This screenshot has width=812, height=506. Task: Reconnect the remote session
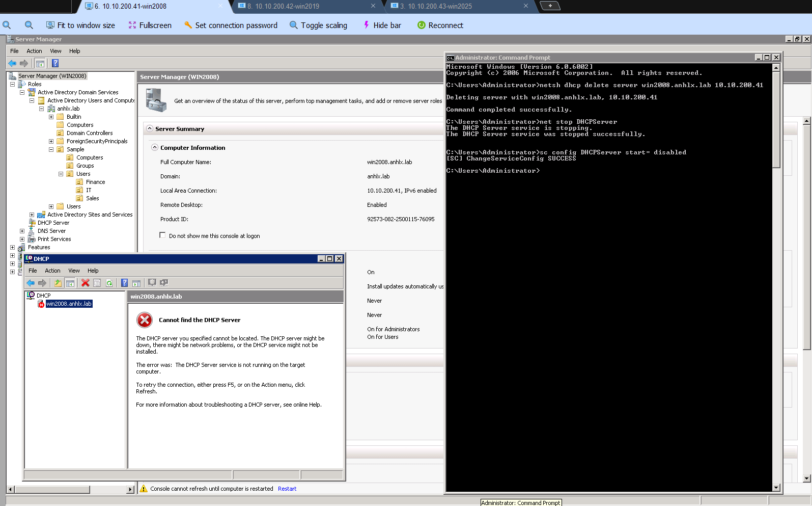[440, 25]
